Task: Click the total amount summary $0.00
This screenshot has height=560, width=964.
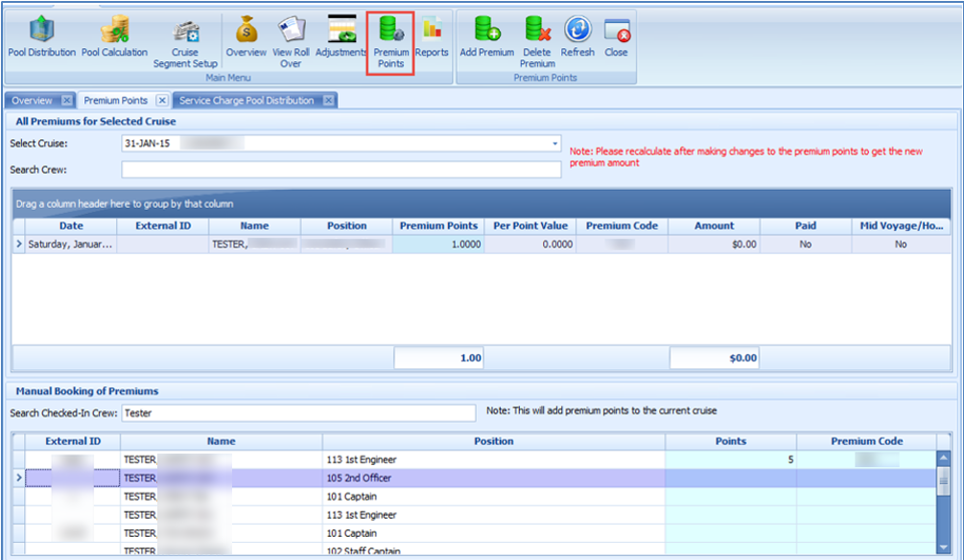Action: (714, 358)
